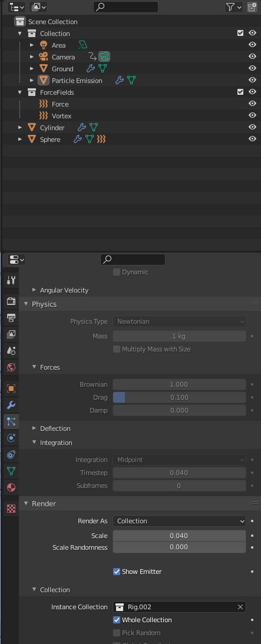Add a new collection via header icon
This screenshot has width=261, height=644.
click(252, 7)
